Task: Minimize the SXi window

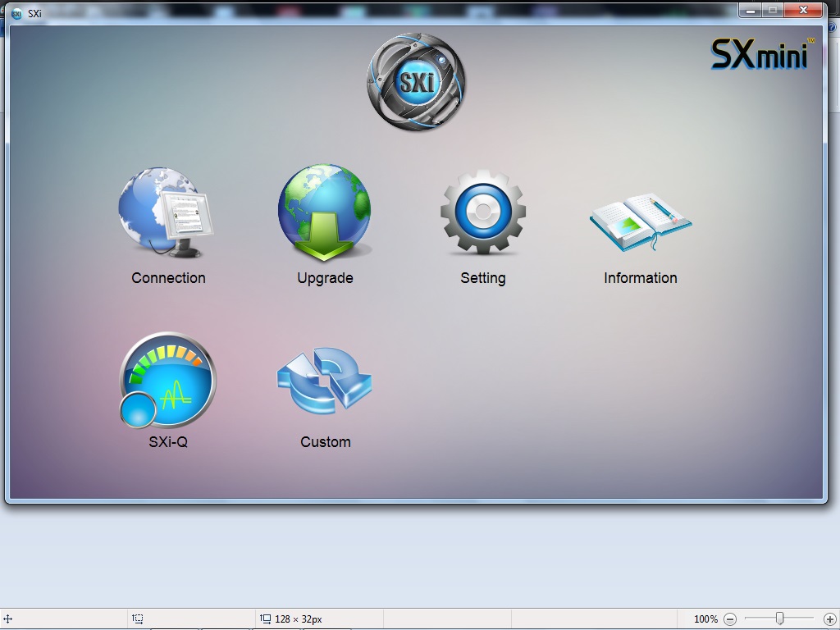Action: pyautogui.click(x=751, y=10)
